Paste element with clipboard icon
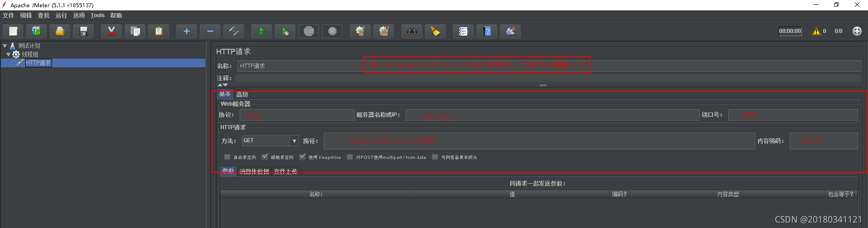868x228 pixels. [158, 31]
